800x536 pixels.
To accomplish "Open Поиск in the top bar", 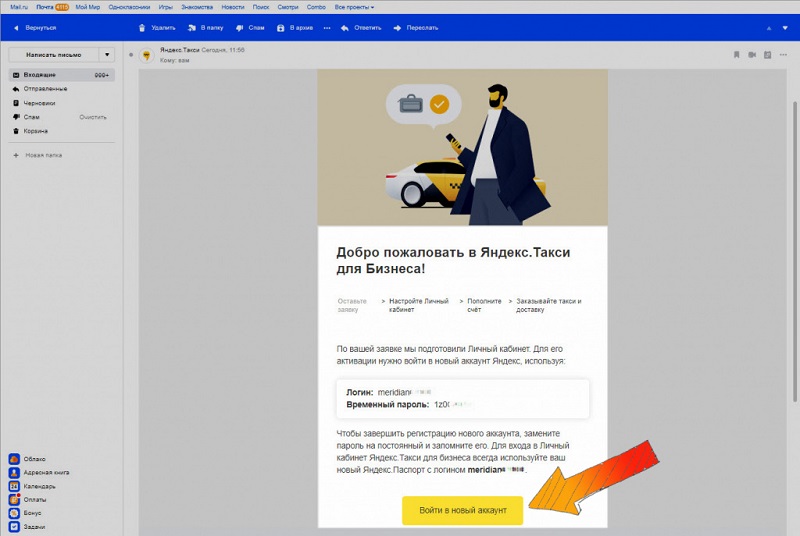I will point(261,7).
